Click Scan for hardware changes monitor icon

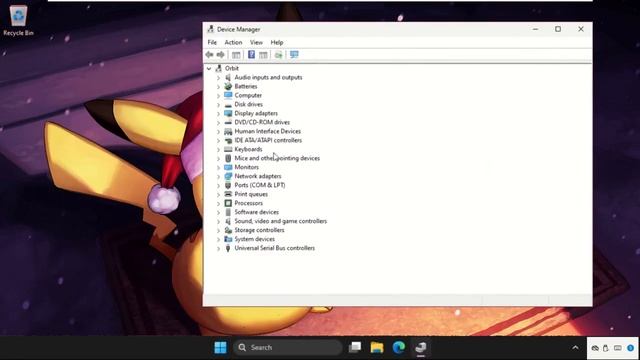(294, 55)
